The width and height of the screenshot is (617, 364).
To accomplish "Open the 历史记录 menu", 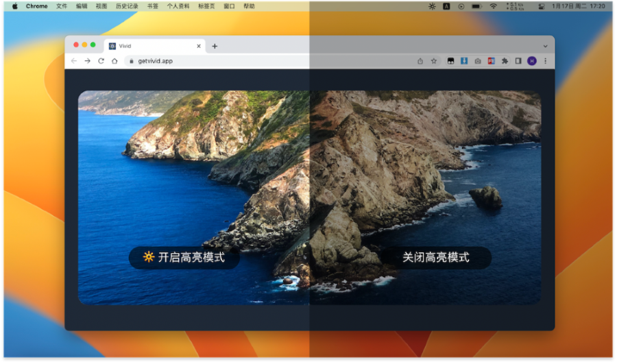I will [x=126, y=6].
